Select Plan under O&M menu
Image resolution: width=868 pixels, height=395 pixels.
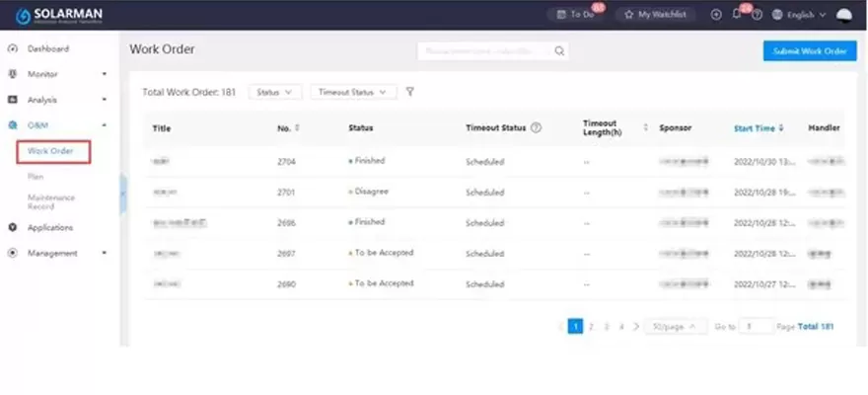point(36,176)
